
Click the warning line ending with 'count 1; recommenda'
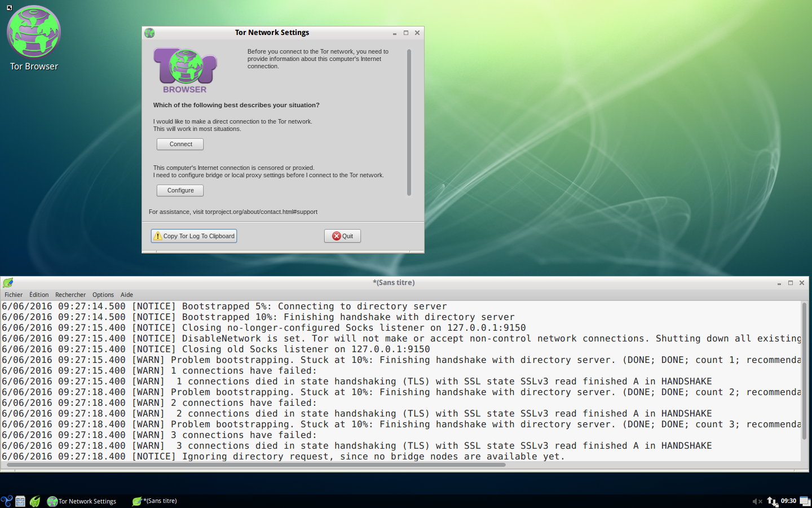coord(401,360)
